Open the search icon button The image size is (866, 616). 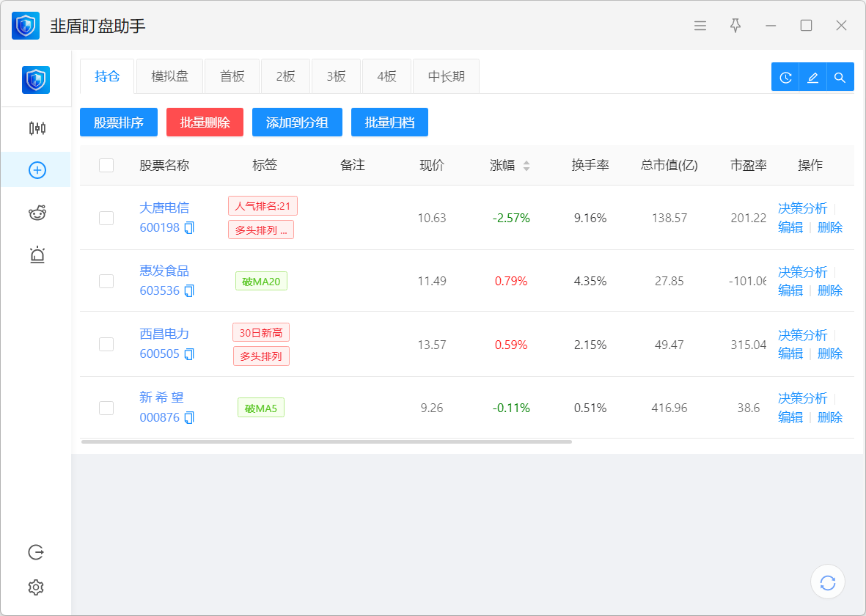pos(840,77)
